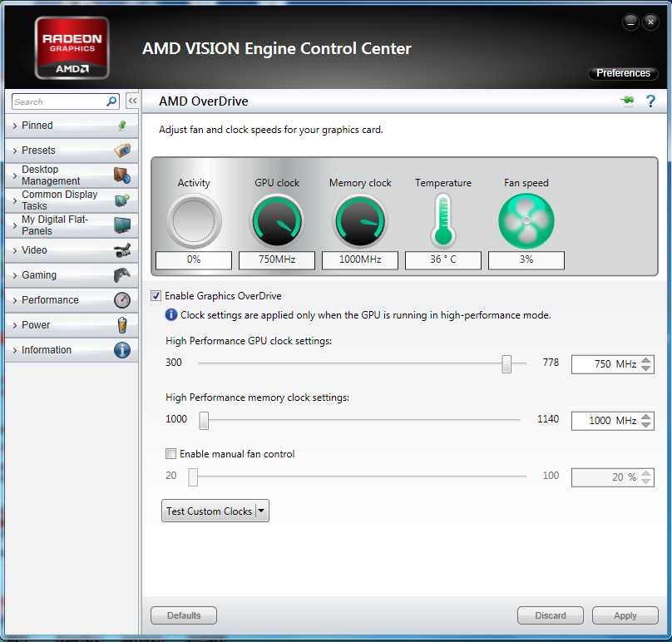
Task: Open the Preferences button
Action: click(623, 73)
